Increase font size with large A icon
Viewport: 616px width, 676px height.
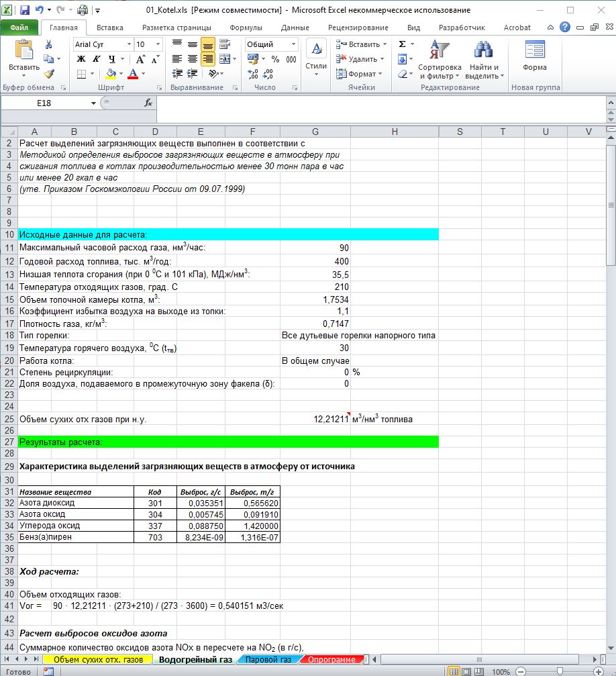(x=140, y=59)
